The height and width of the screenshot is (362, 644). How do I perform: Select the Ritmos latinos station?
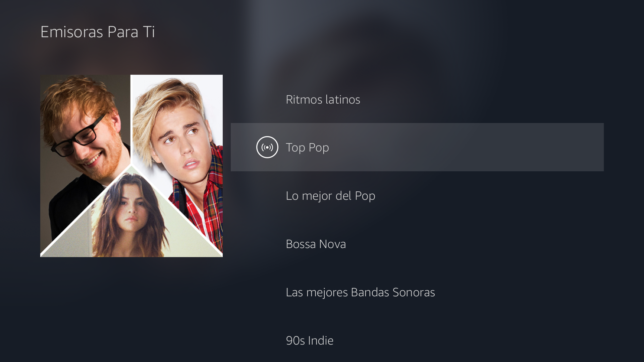pyautogui.click(x=323, y=100)
